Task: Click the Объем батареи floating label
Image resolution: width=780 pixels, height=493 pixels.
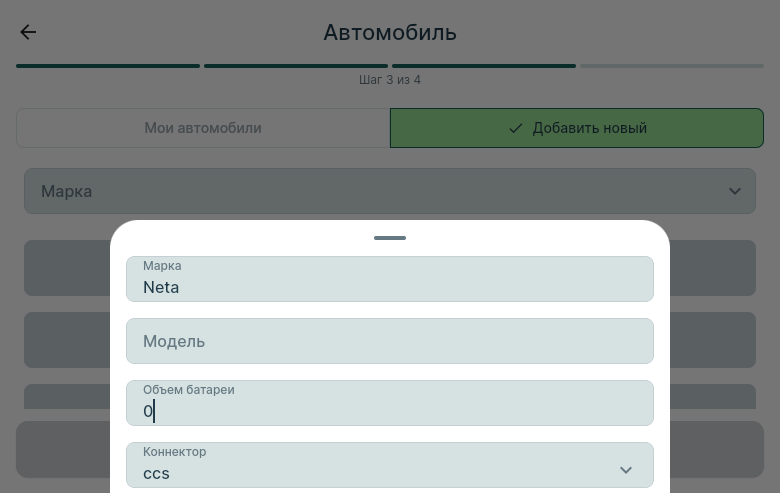Action: [x=189, y=390]
